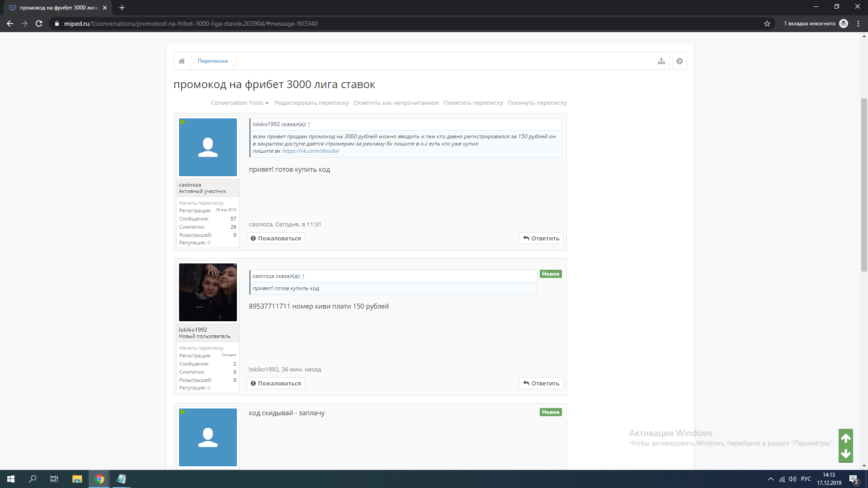Jump to top with green up arrow
This screenshot has width=868, height=488.
pyautogui.click(x=846, y=438)
